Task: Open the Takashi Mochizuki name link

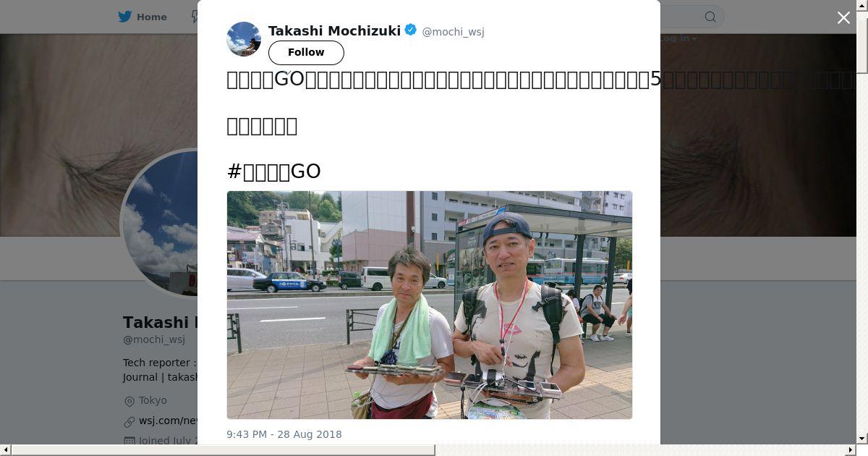Action: tap(334, 30)
